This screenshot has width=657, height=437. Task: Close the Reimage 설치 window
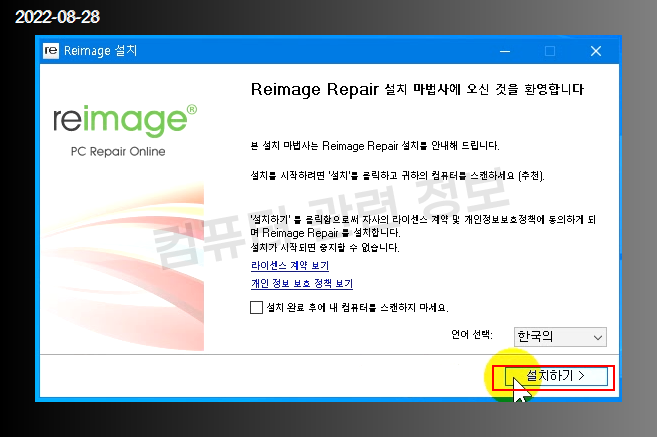[595, 51]
